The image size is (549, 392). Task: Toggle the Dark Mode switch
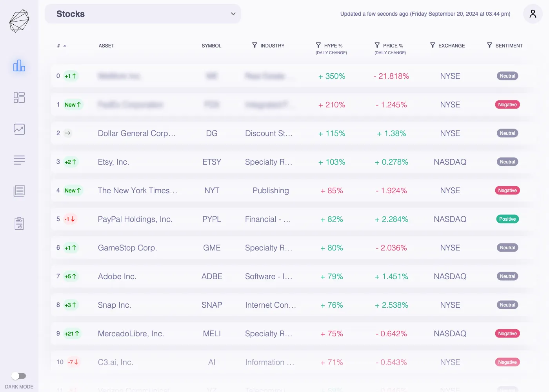coord(19,376)
